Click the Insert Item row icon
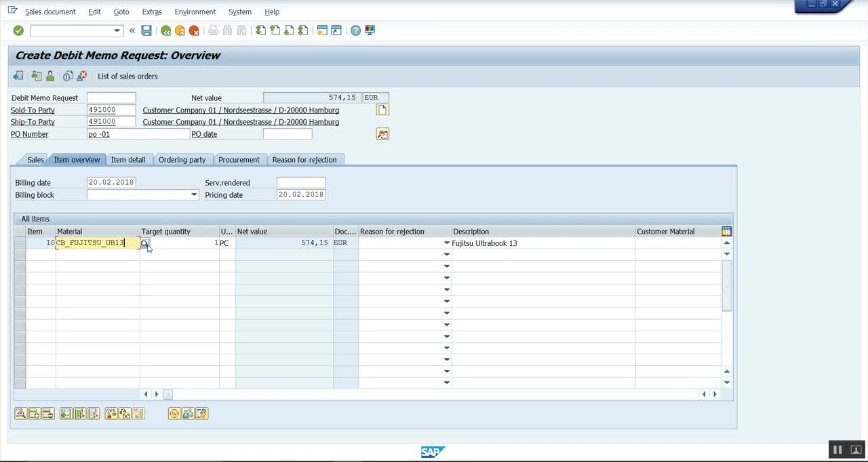 (34, 414)
